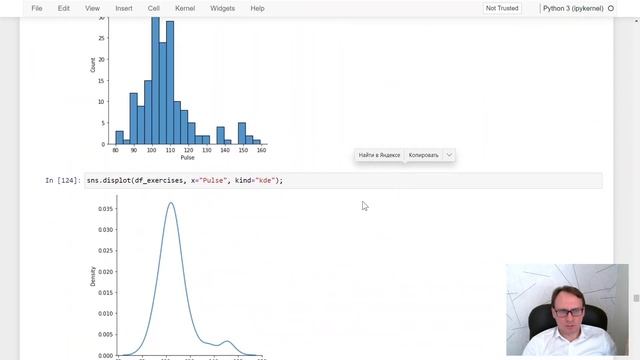This screenshot has width=640, height=360.
Task: Open the Kernel menu
Action: pyautogui.click(x=185, y=8)
